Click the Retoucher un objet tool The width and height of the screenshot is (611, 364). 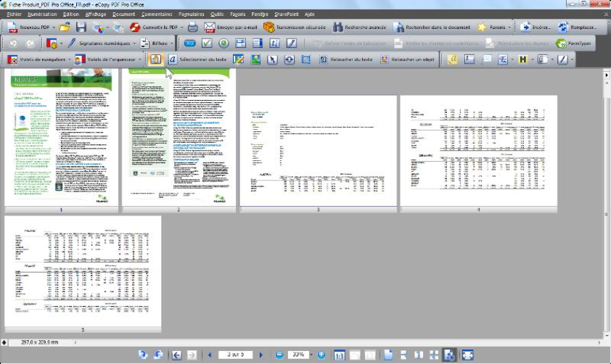(x=407, y=59)
